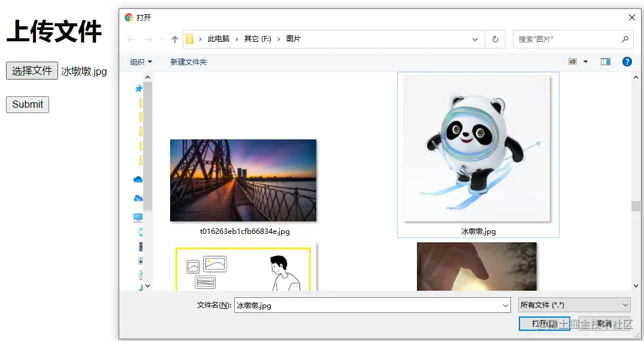644x341 pixels.
Task: Click 其它 (F:) in the address path
Action: [x=258, y=39]
